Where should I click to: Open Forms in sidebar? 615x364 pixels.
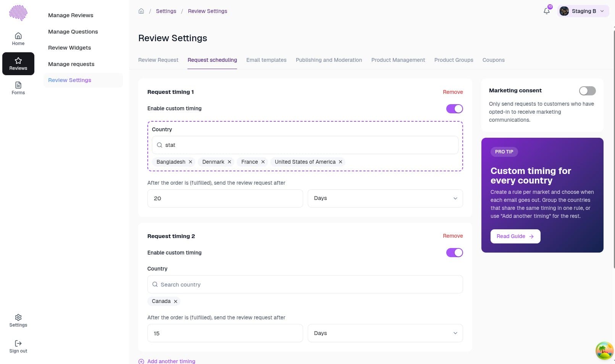coord(18,88)
